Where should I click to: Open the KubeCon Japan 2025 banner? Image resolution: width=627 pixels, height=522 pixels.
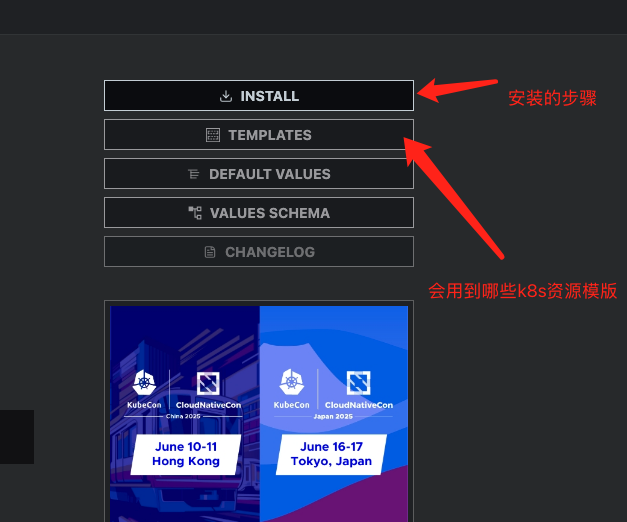pyautogui.click(x=334, y=414)
